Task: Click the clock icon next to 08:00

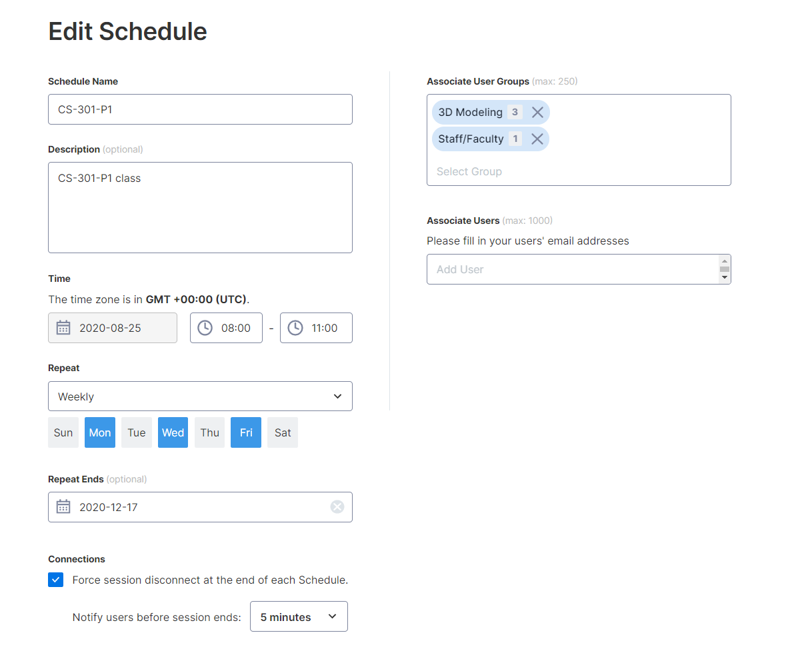Action: click(x=205, y=328)
